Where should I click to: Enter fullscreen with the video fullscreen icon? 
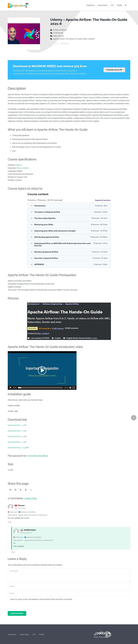tap(74, 388)
